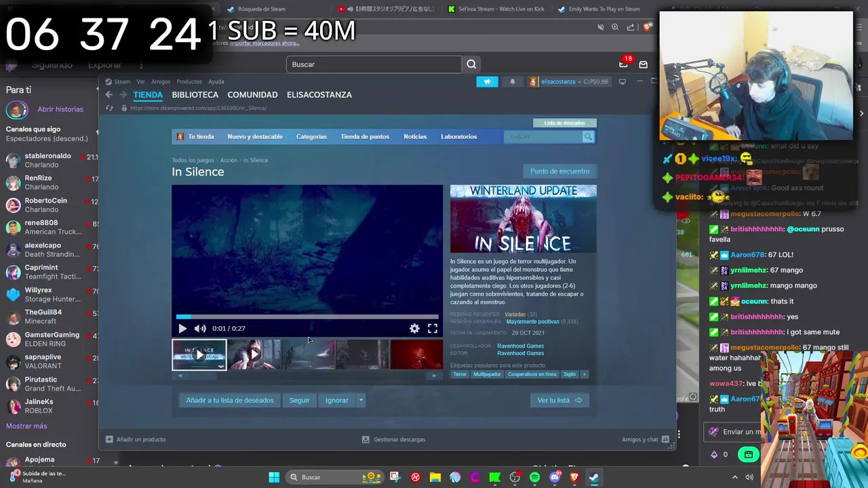
Task: Click the Ignorar button
Action: pyautogui.click(x=336, y=401)
